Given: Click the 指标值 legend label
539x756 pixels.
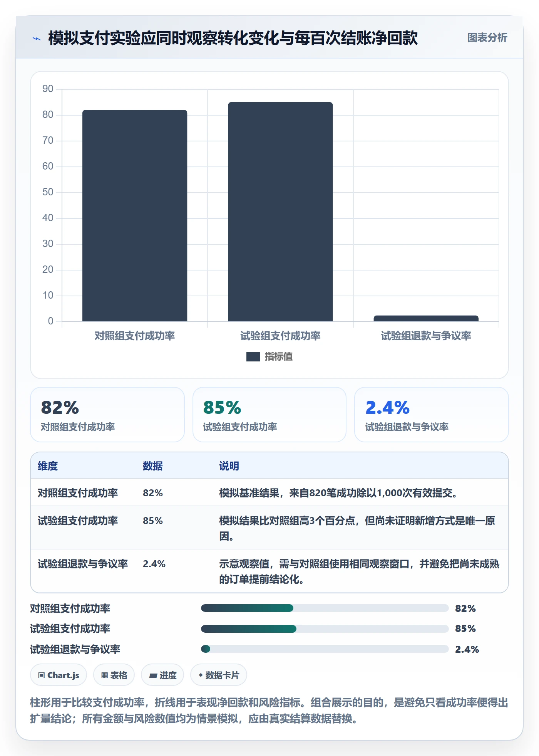Looking at the screenshot, I should pyautogui.click(x=279, y=357).
